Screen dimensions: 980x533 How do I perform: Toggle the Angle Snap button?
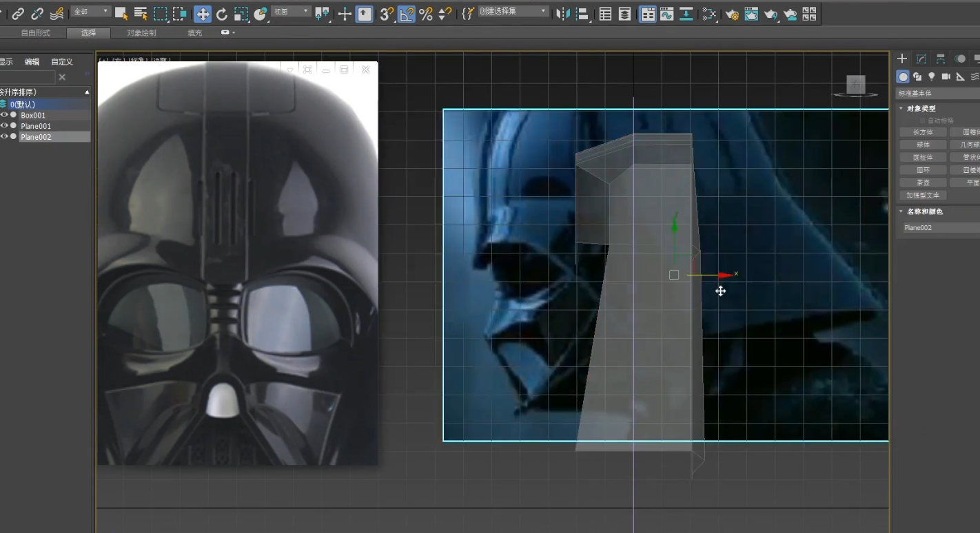point(407,13)
